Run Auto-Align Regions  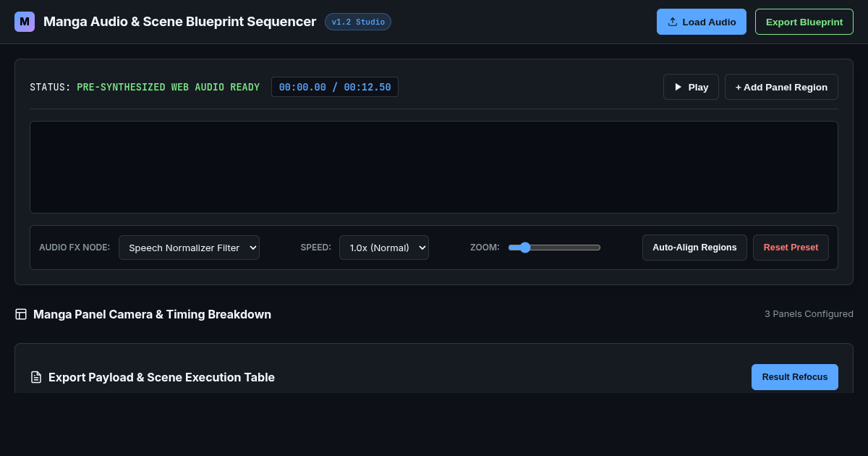pyautogui.click(x=694, y=248)
